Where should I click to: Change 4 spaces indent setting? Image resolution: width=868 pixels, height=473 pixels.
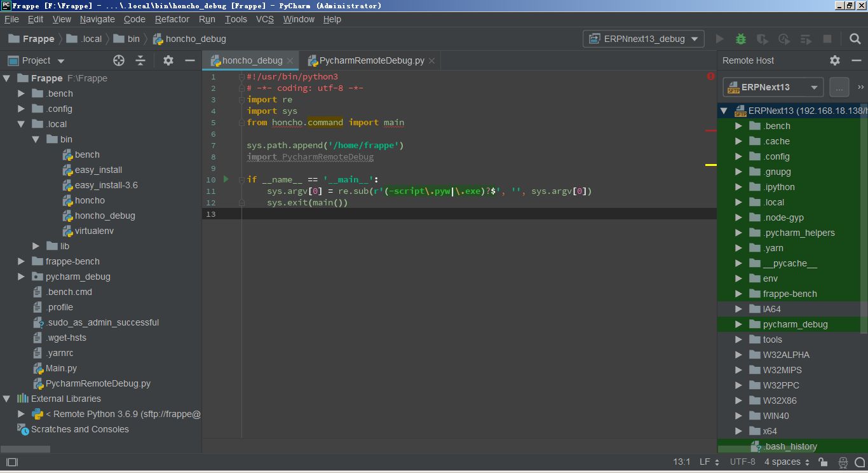point(787,462)
